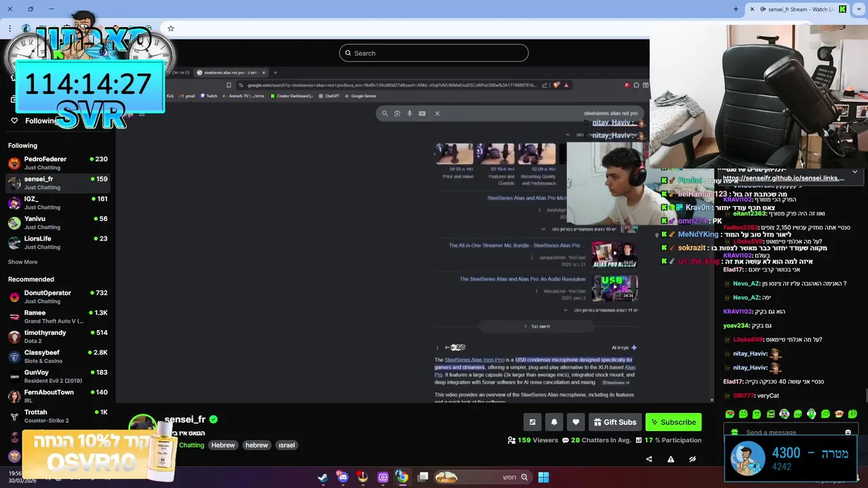Open Classybeef's Slots & Casino channel
The height and width of the screenshot is (488, 868).
(x=58, y=356)
